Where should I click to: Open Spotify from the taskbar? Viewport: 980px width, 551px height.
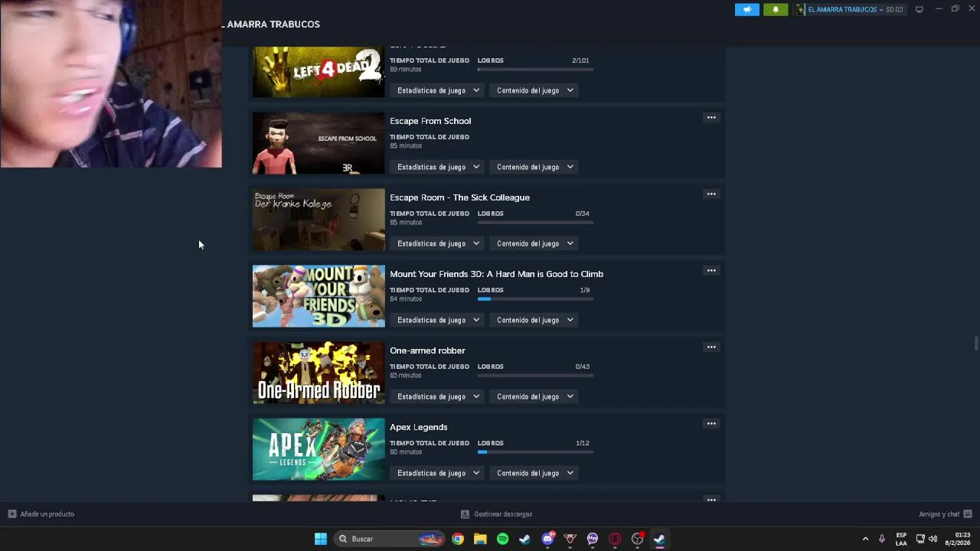[x=502, y=539]
